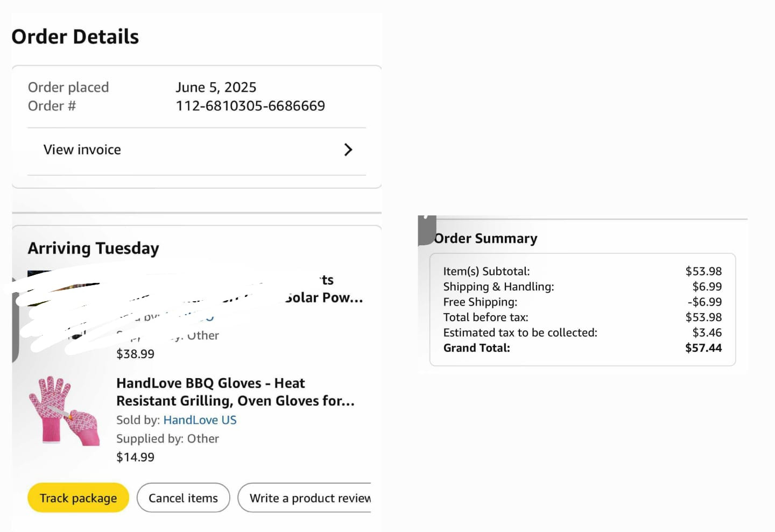Click the Estimated tax to be collected line
775x532 pixels.
[x=582, y=332]
